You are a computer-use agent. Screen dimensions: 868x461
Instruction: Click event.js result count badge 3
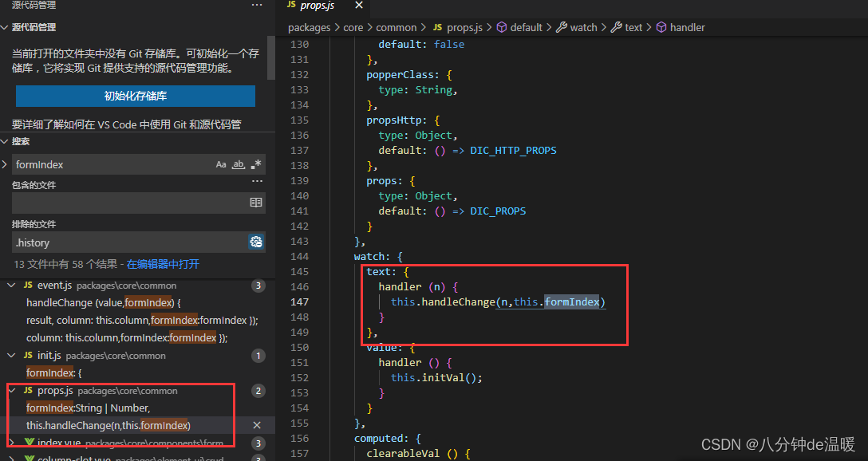click(258, 286)
